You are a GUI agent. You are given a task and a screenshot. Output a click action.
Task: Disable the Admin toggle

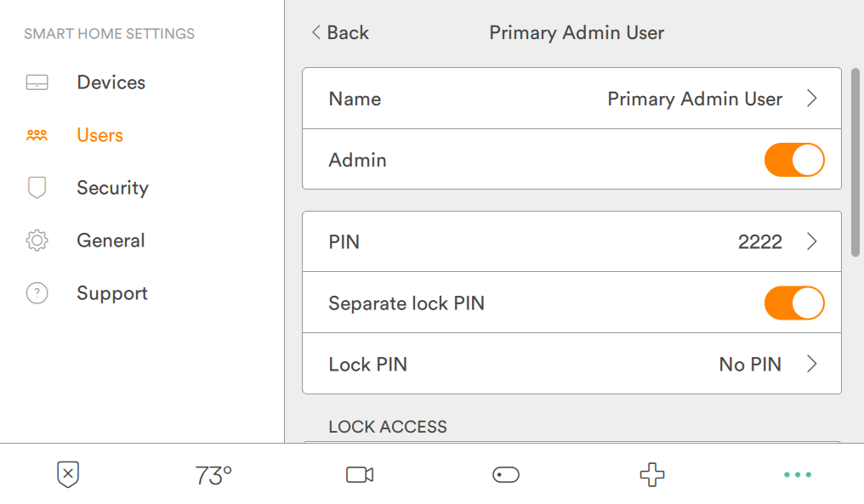click(794, 160)
